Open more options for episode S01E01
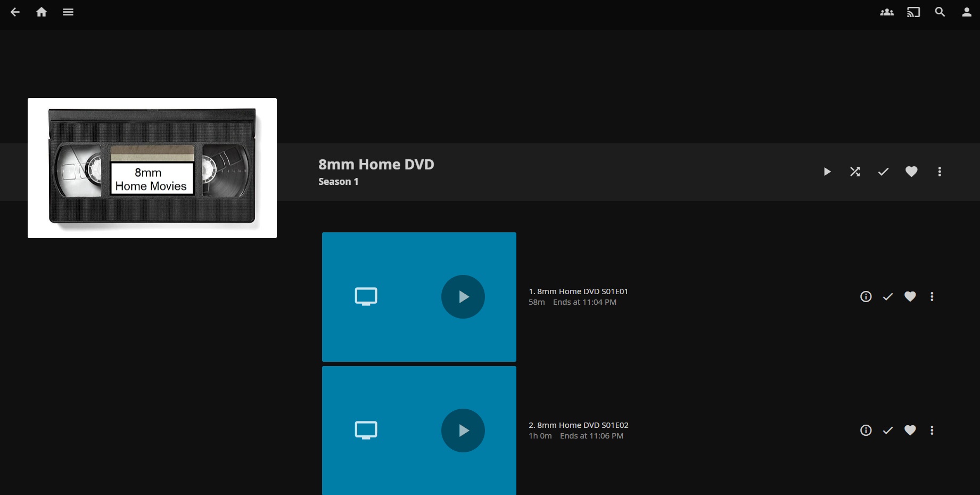 932,297
